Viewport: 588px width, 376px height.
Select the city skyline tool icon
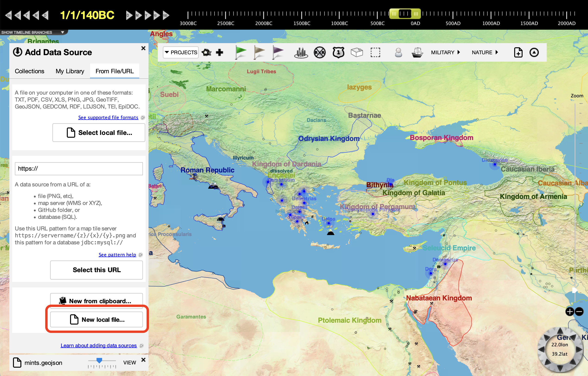tap(301, 52)
